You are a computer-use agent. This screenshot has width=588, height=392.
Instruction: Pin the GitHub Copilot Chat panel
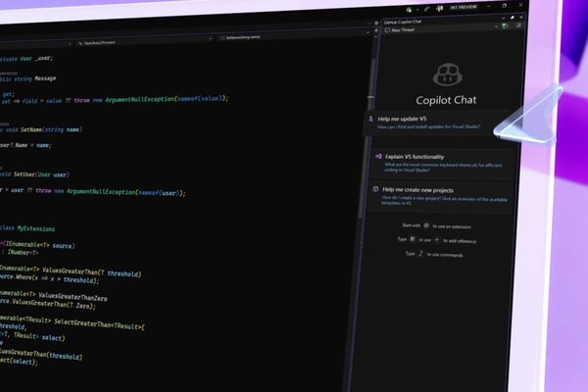(513, 18)
